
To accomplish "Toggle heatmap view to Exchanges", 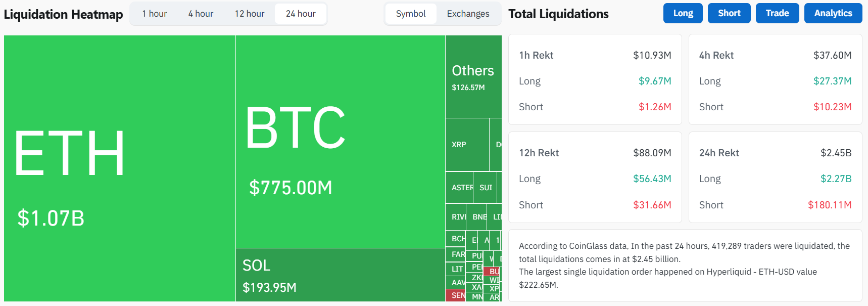I will [468, 14].
